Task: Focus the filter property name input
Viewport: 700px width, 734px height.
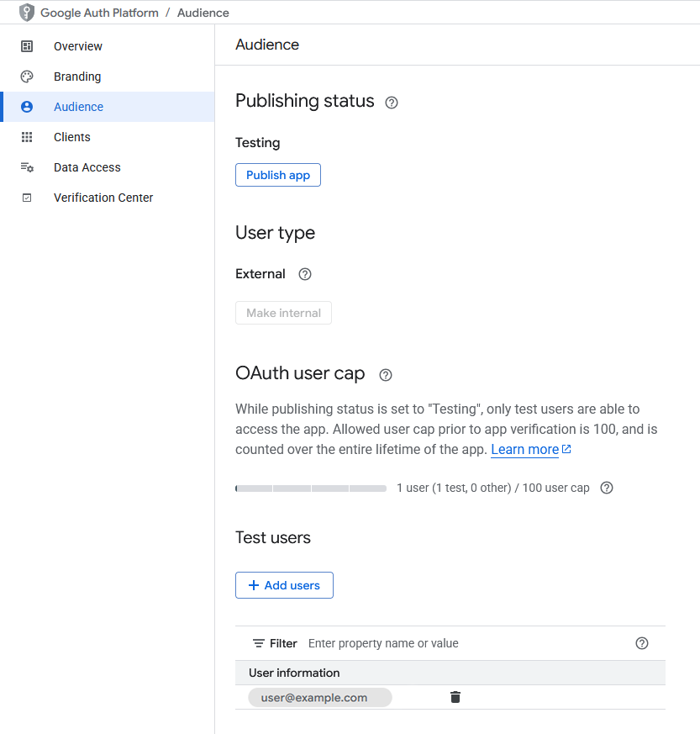Action: (x=462, y=643)
